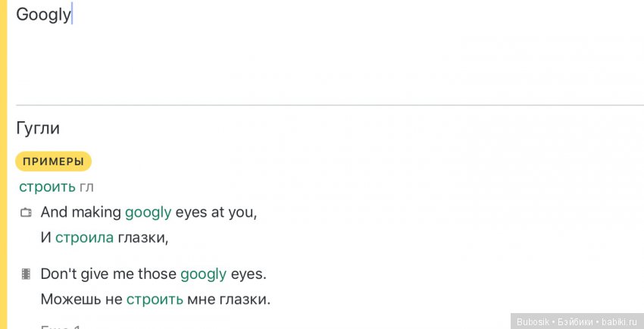Image resolution: width=644 pixels, height=329 pixels.
Task: Select the 'Гугли' translation result
Action: pyautogui.click(x=38, y=128)
